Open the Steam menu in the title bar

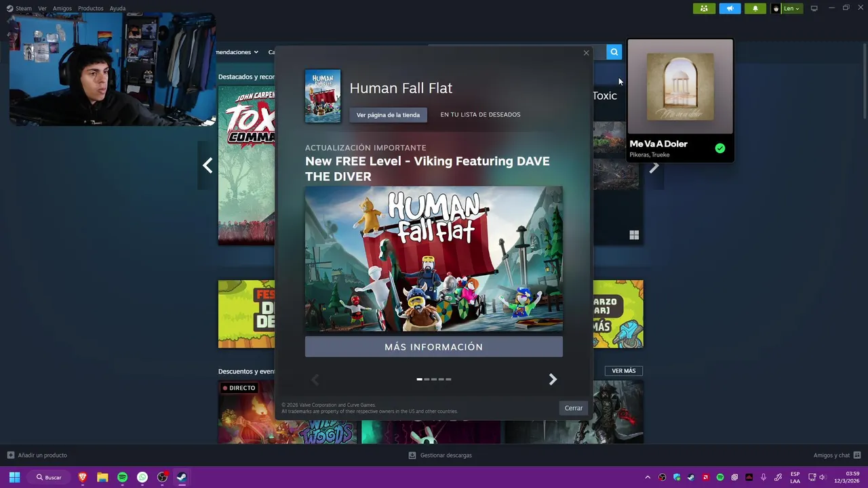[19, 8]
